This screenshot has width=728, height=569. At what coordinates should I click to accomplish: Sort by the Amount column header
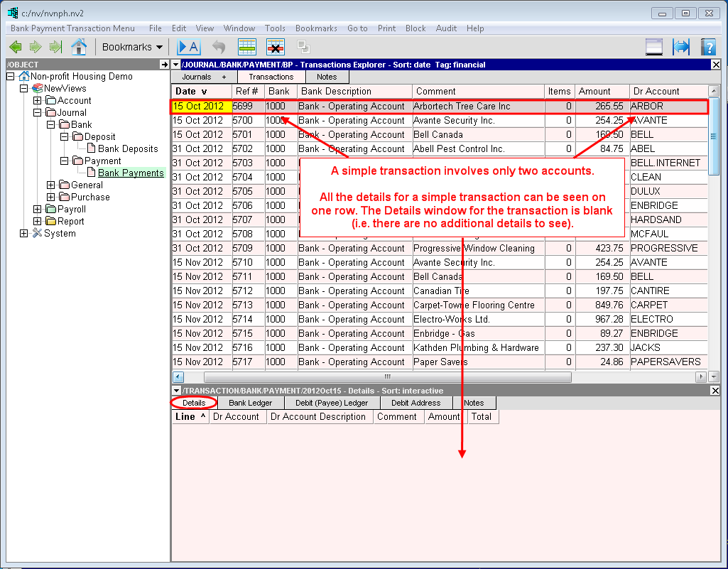pyautogui.click(x=594, y=92)
